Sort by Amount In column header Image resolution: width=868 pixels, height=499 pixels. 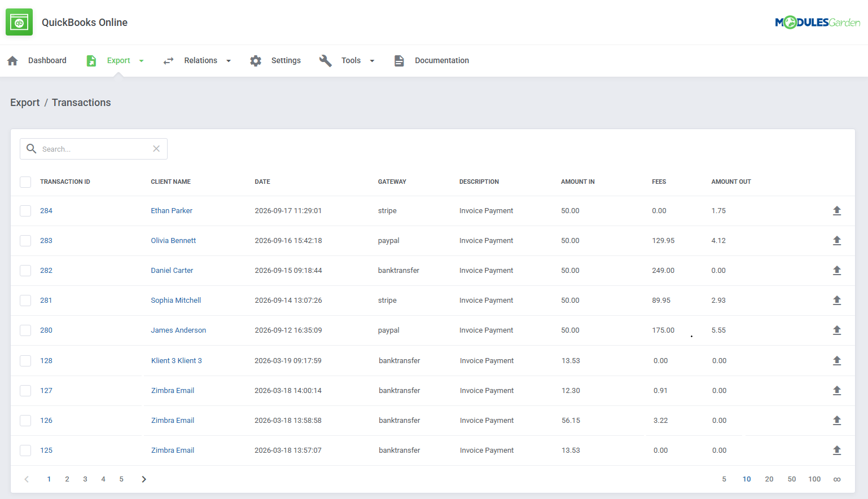tap(578, 182)
